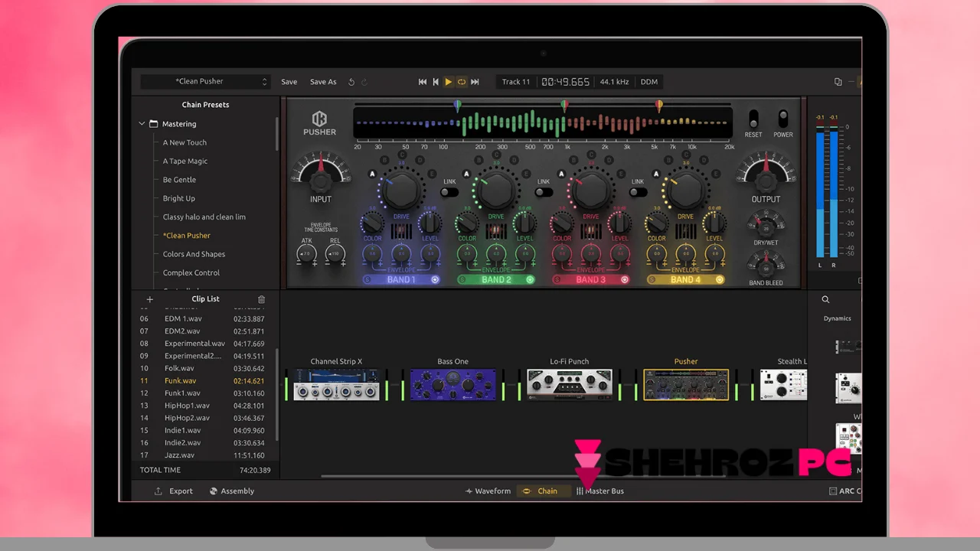Solo Band 4 with S icon
This screenshot has width=980, height=551.
[x=652, y=280]
